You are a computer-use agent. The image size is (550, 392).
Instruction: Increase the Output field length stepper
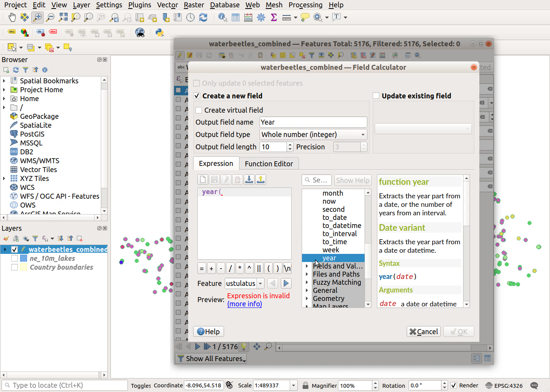[290, 144]
